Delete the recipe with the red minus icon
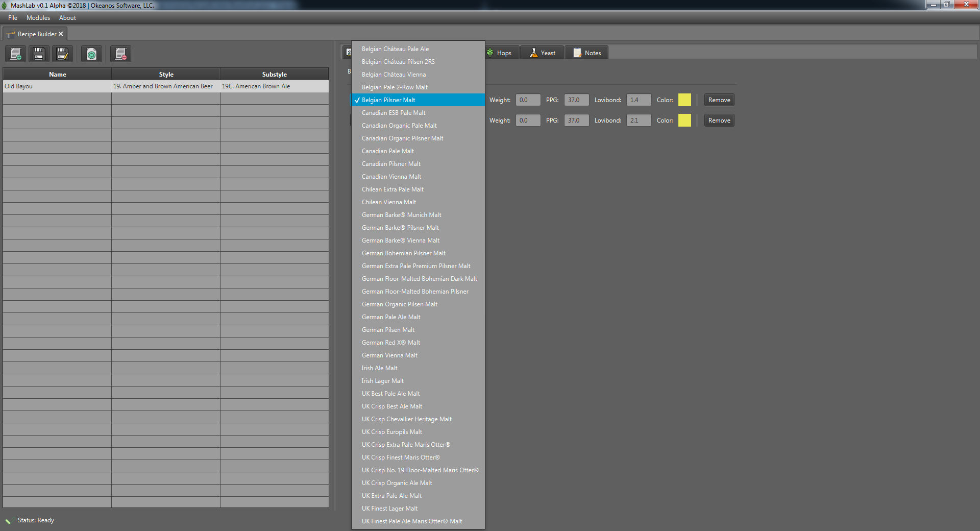980x531 pixels. click(120, 54)
